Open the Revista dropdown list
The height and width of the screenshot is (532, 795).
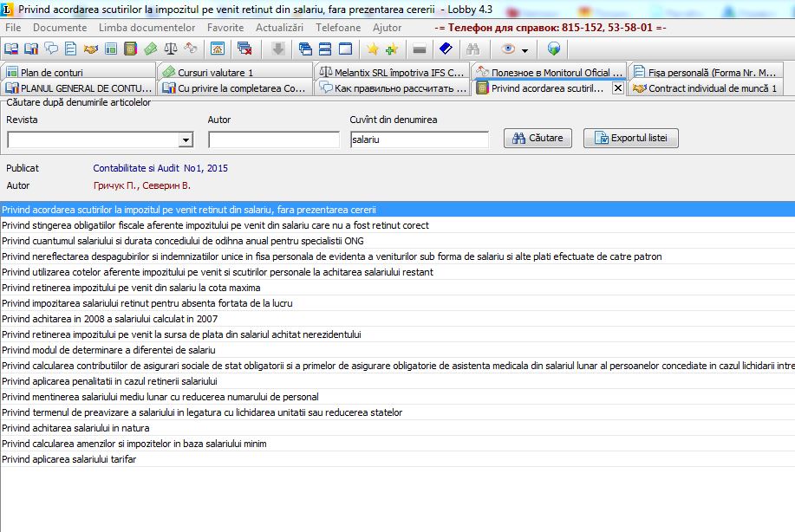(186, 139)
